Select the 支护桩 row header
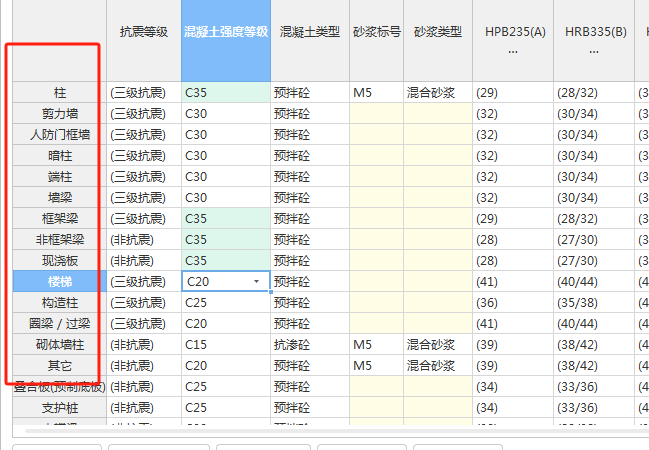Screen dimensions: 649x450 tap(60, 408)
